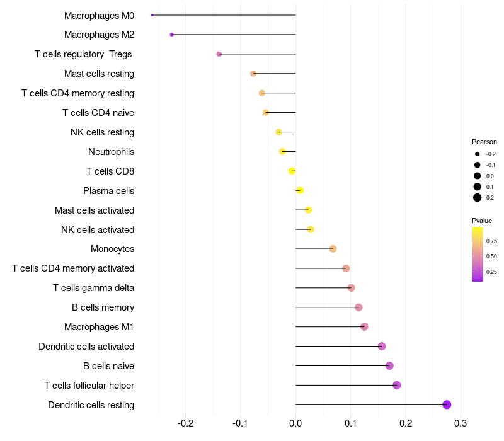Click the Pearson 0.2 legend circle
The image size is (504, 441).
point(477,198)
